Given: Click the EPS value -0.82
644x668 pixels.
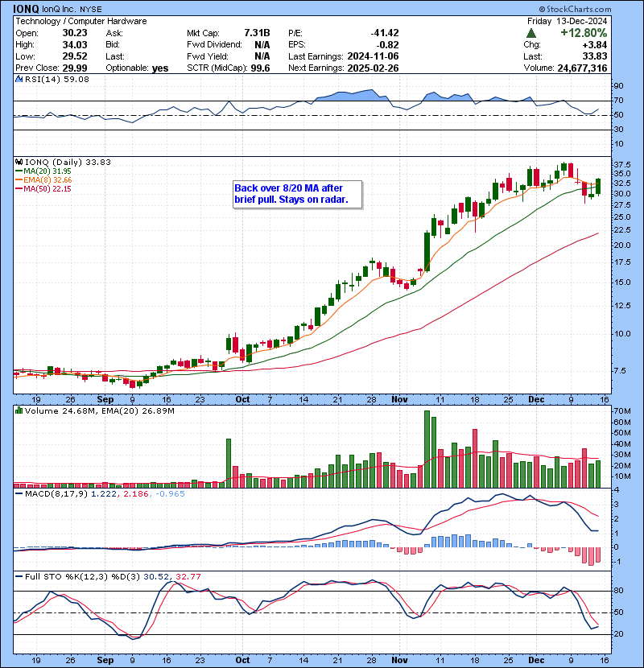Looking at the screenshot, I should point(388,45).
